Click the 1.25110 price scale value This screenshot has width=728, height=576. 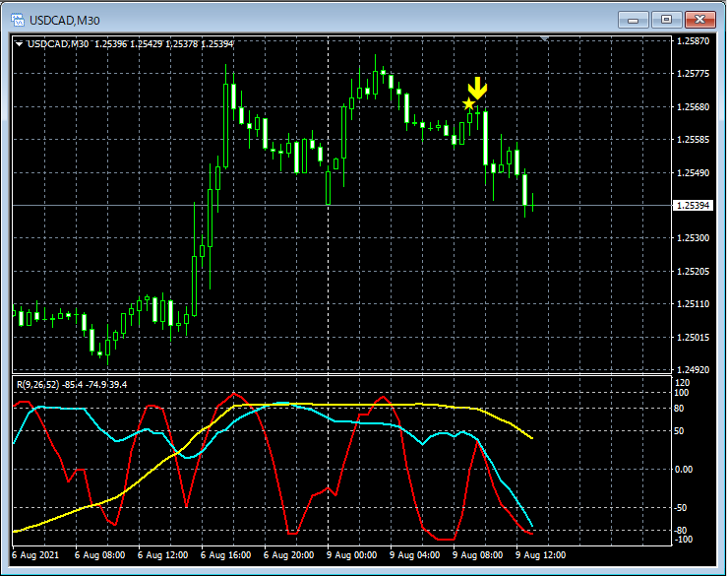(694, 304)
